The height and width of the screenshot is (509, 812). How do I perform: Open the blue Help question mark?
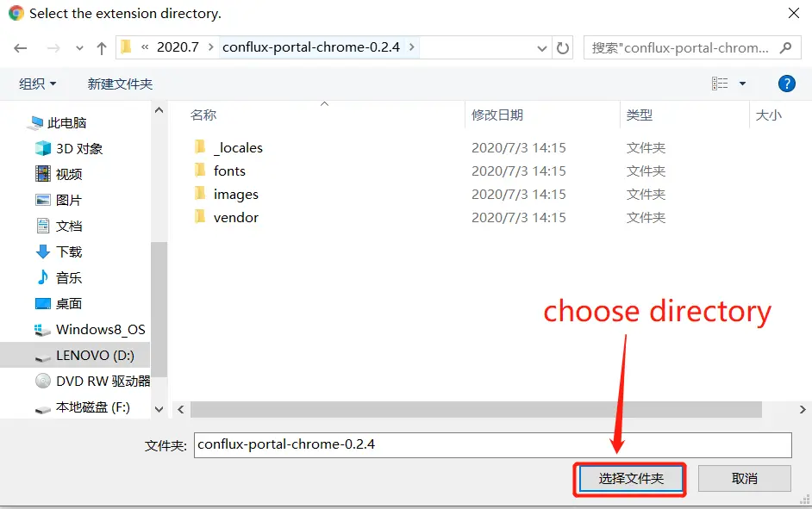[x=785, y=84]
